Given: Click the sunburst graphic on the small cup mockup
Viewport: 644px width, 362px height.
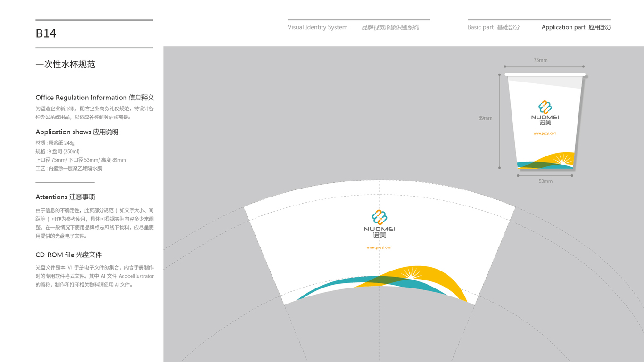Looking at the screenshot, I should point(562,159).
